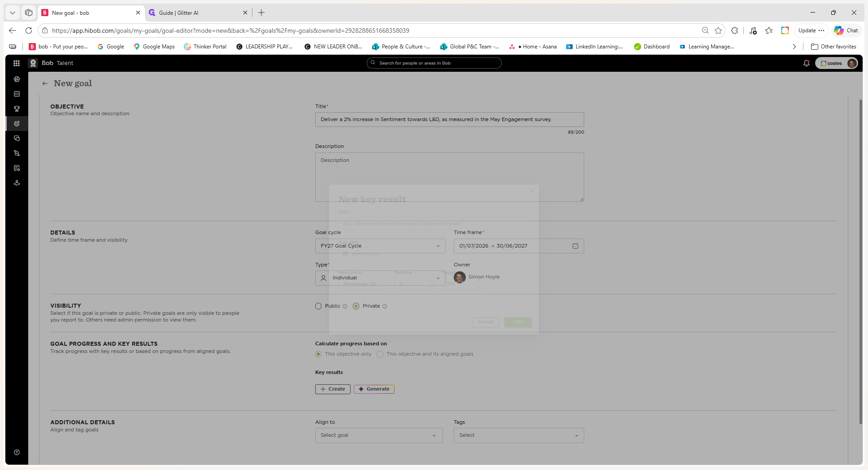
Task: Open the Bob apps grid menu
Action: click(17, 63)
